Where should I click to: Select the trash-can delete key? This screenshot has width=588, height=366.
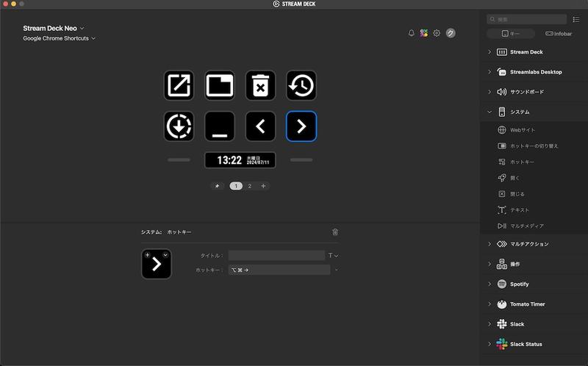tap(261, 85)
